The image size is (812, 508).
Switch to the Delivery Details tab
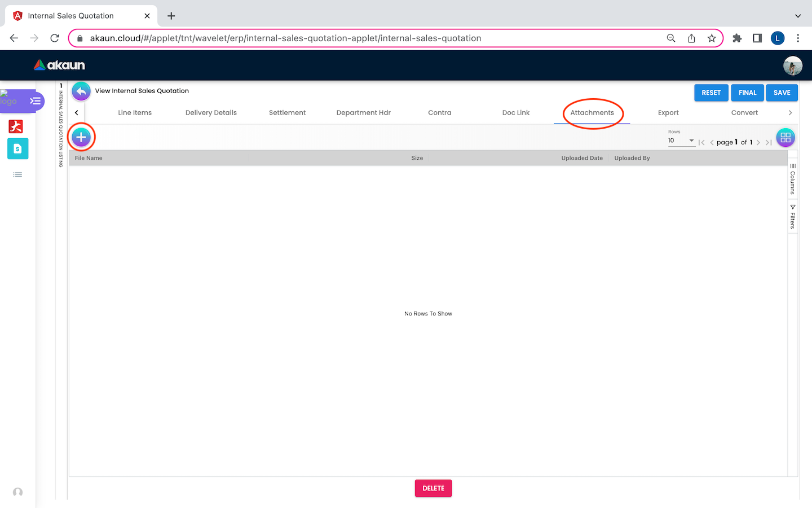point(211,113)
